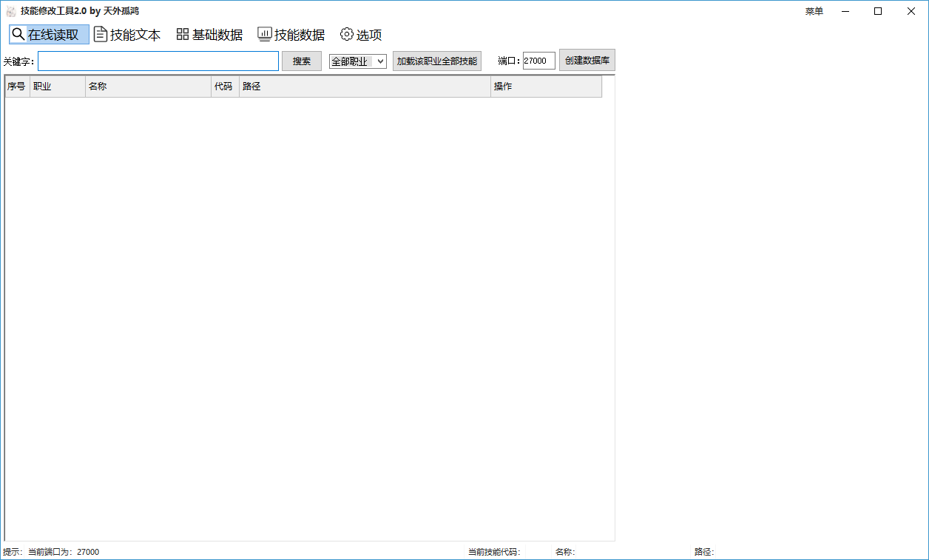929x560 pixels.
Task: Click the chart icon next to 技能数据
Action: [x=264, y=34]
